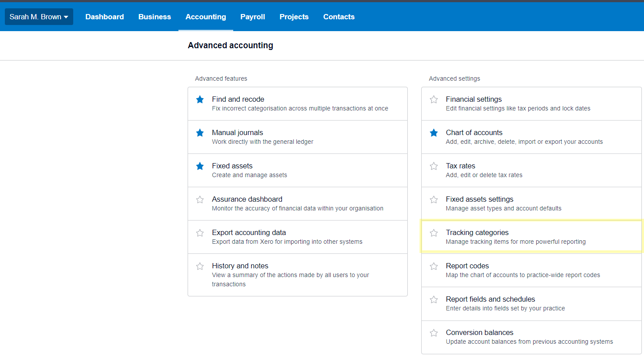Open the Business menu

(155, 17)
